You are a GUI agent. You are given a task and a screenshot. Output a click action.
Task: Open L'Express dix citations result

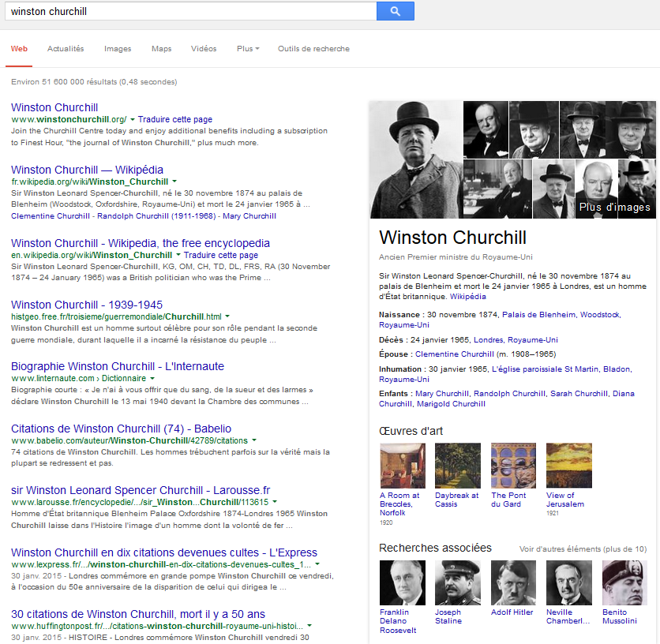pyautogui.click(x=164, y=552)
